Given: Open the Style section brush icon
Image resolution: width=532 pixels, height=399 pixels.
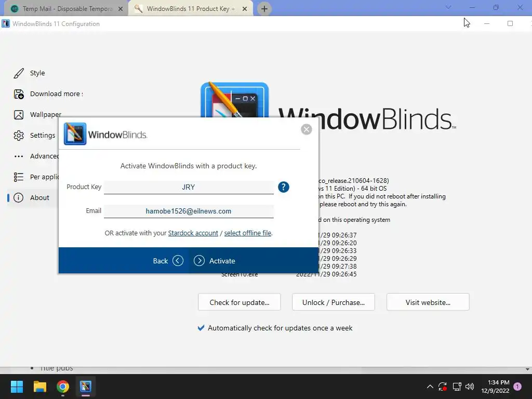Looking at the screenshot, I should [x=19, y=73].
